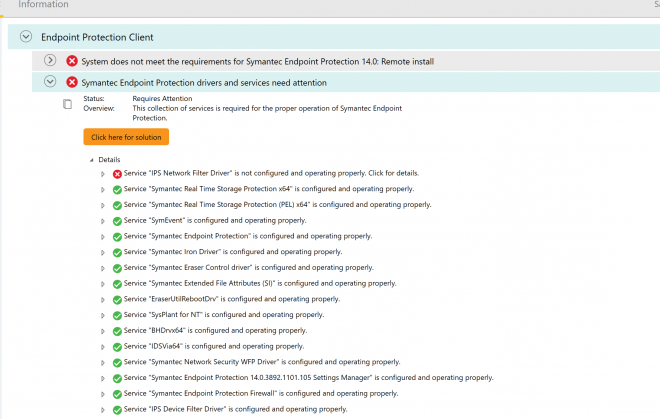This screenshot has width=660, height=419.
Task: Expand the Symantec Iron Driver row
Action: [x=102, y=253]
